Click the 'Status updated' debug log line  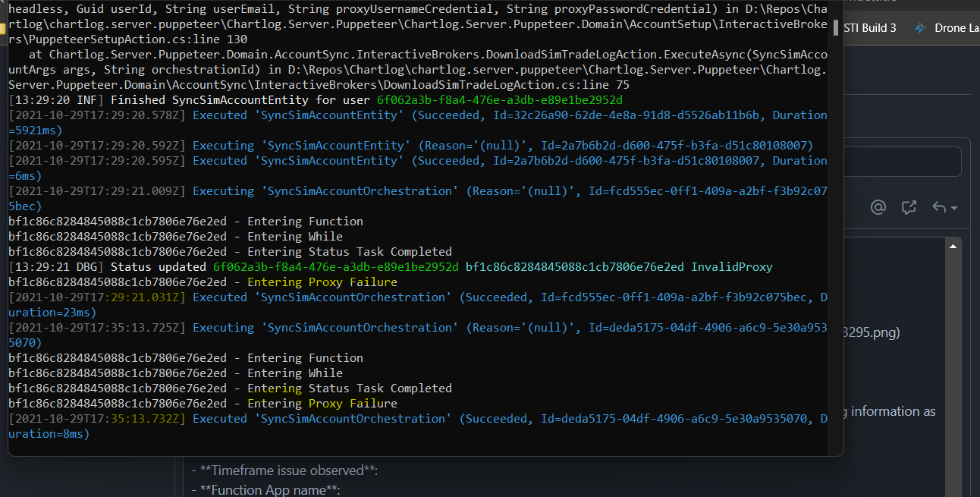click(391, 267)
